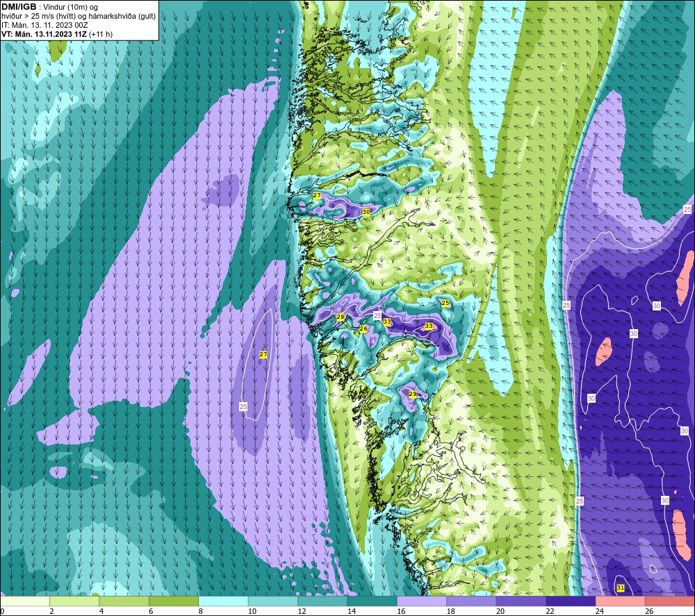Click the legend scale number 24
The height and width of the screenshot is (616, 695).
pos(600,611)
